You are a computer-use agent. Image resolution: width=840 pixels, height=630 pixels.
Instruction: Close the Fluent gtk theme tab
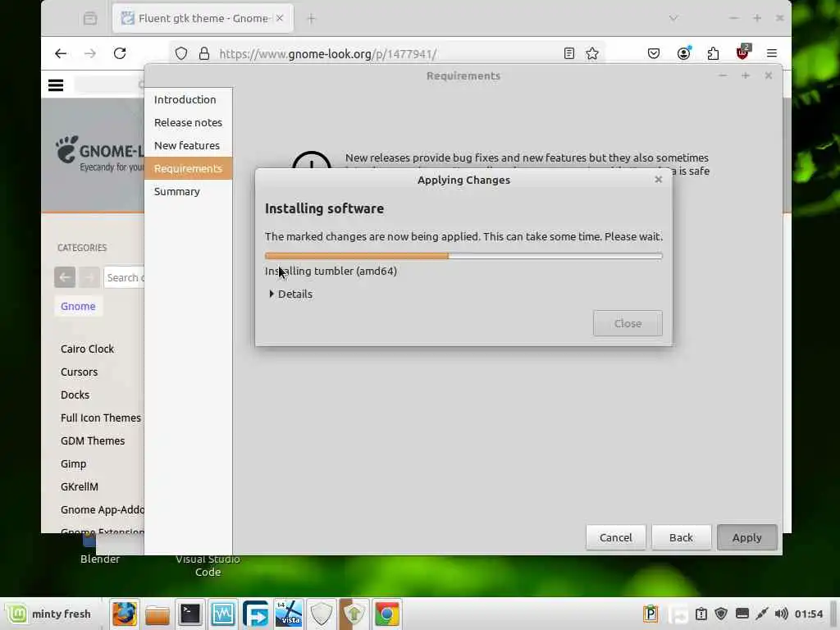coord(280,18)
